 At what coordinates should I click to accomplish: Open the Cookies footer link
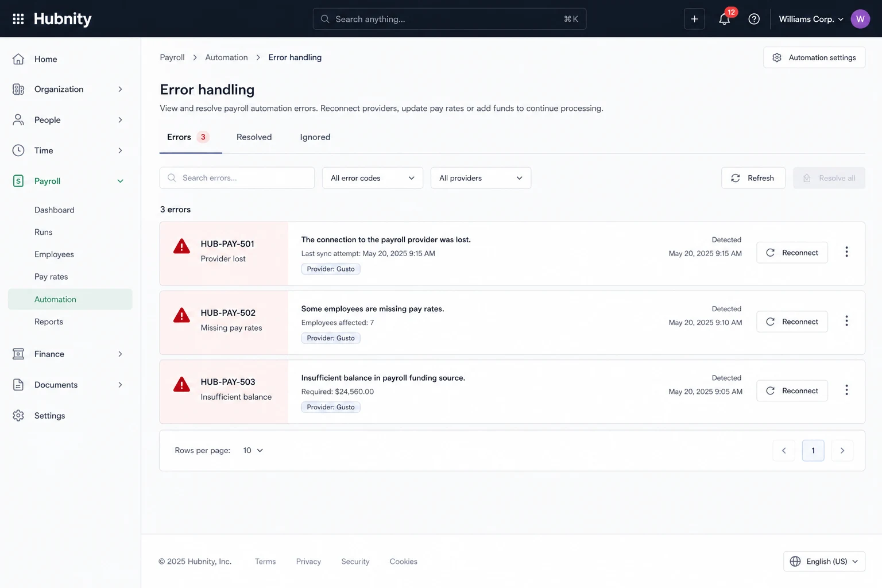pyautogui.click(x=404, y=562)
